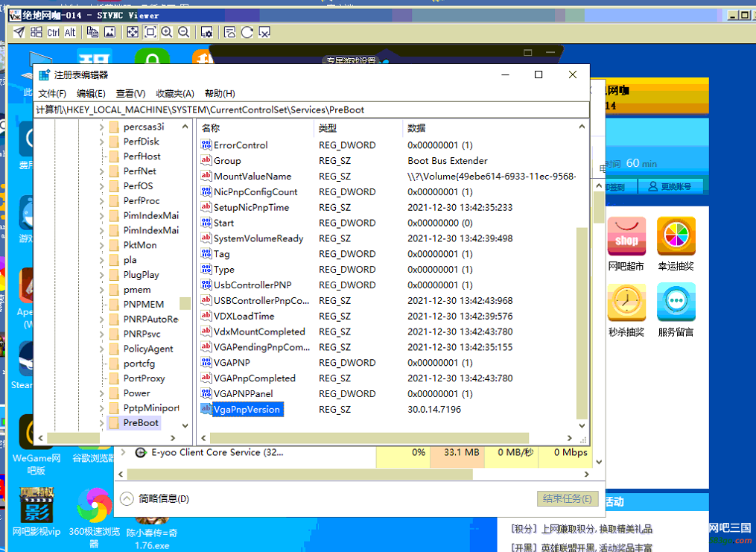Viewport: 756px width, 552px height.
Task: Click the four-arrow fullscreen icon in VNC toolbar
Action: 133,32
